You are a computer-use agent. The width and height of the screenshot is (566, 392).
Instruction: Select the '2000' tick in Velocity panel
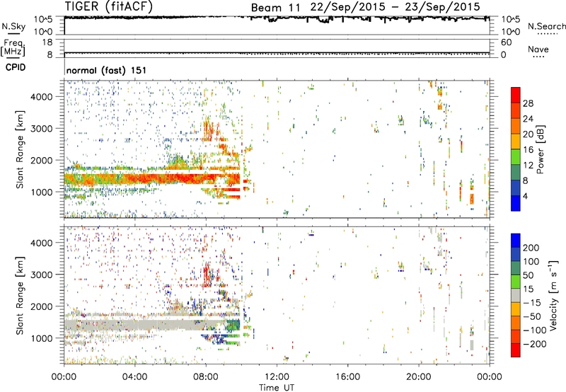(41, 306)
